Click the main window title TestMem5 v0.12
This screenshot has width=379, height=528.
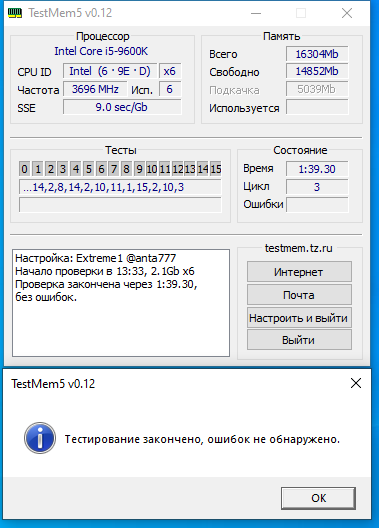(x=70, y=13)
